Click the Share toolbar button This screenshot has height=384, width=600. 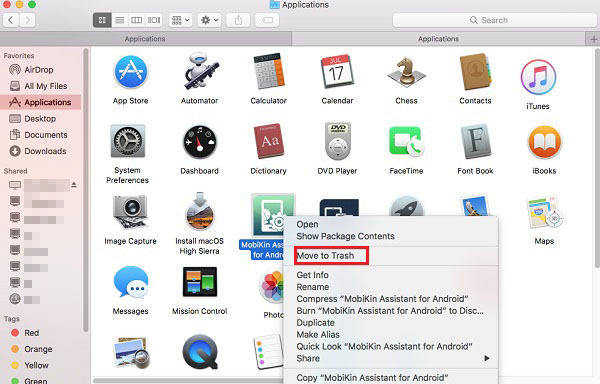238,20
